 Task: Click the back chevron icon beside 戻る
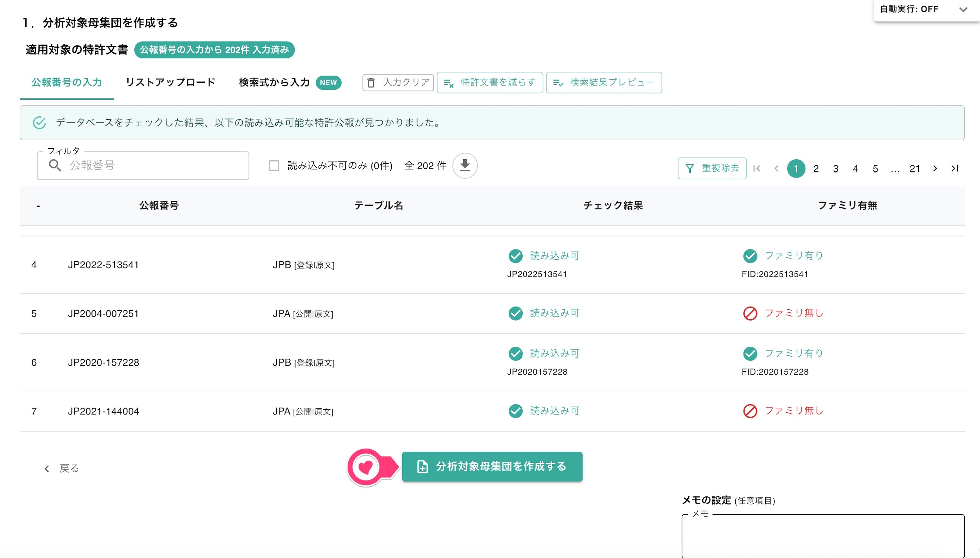tap(47, 468)
